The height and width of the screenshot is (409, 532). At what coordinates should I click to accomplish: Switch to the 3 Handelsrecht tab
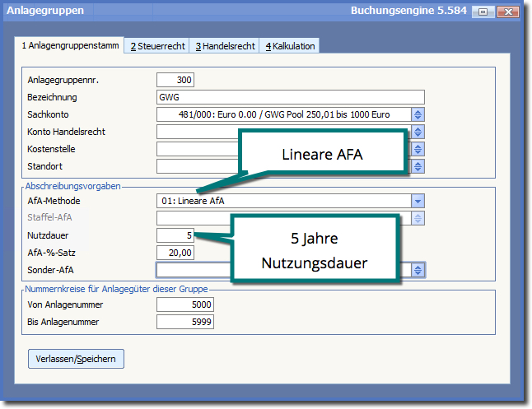pos(223,46)
